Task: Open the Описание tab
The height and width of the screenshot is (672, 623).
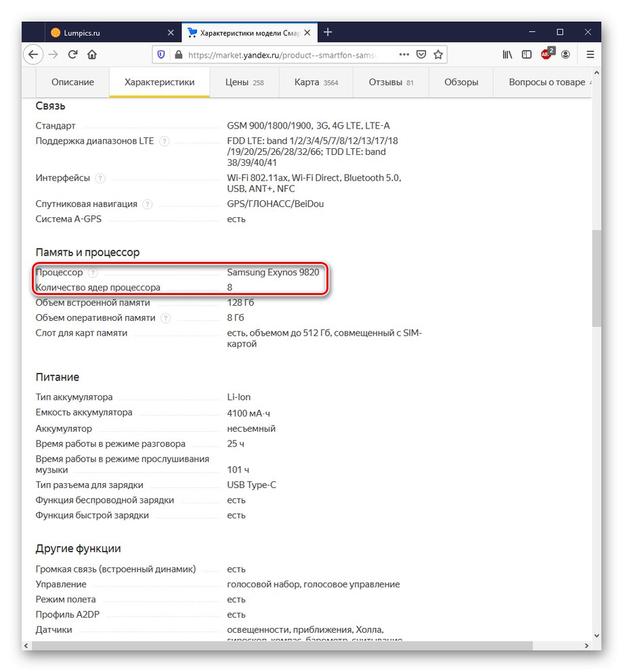Action: click(x=72, y=82)
